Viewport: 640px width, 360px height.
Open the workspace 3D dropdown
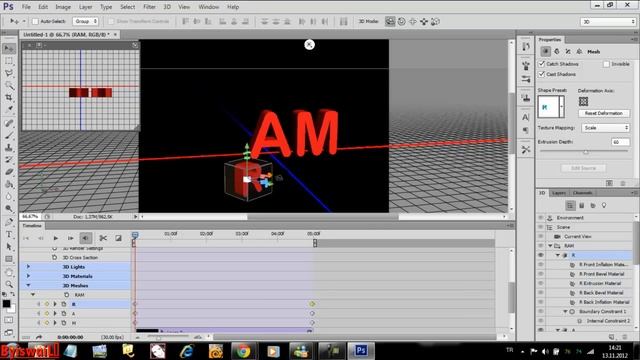point(608,22)
